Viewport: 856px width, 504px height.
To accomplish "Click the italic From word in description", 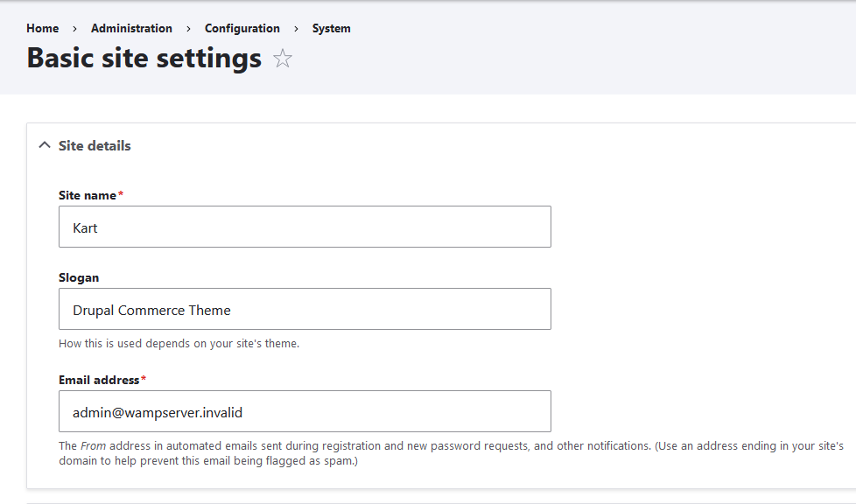I will [x=93, y=445].
